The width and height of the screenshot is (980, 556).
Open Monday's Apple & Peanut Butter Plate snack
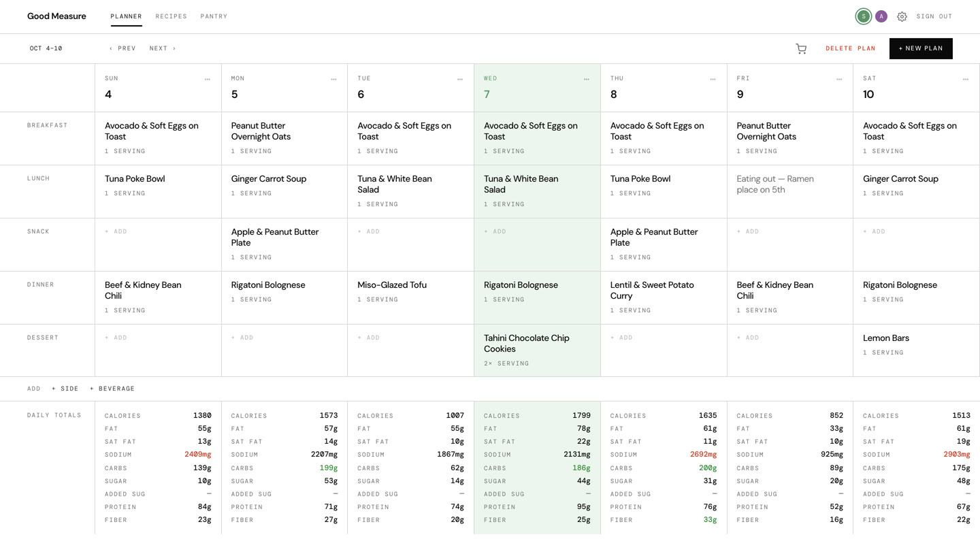click(275, 238)
